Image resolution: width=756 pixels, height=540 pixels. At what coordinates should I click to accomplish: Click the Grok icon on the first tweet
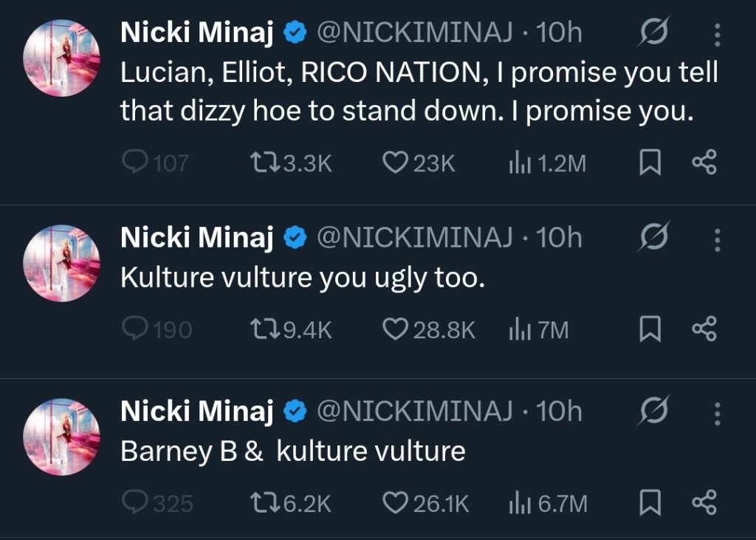[x=653, y=33]
